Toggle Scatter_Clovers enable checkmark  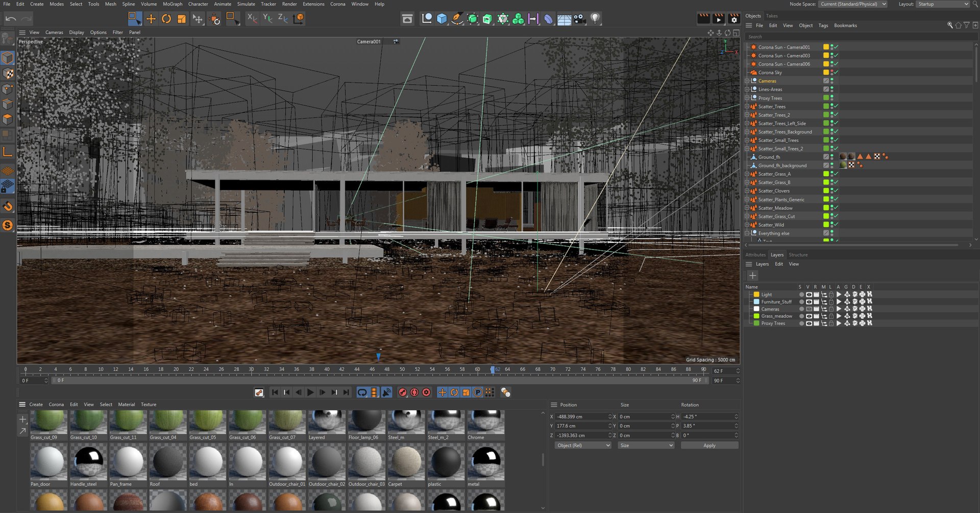[x=836, y=191]
